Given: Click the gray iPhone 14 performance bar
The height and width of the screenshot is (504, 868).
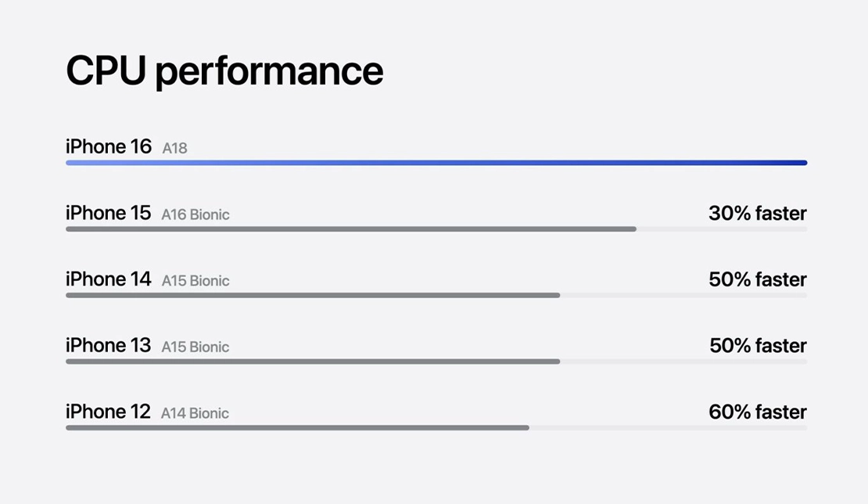Looking at the screenshot, I should click(313, 295).
